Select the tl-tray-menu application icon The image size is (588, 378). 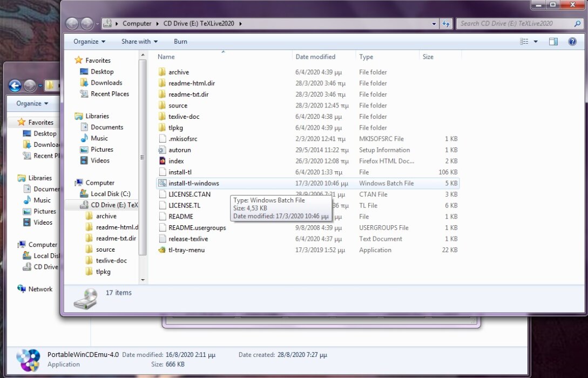162,249
